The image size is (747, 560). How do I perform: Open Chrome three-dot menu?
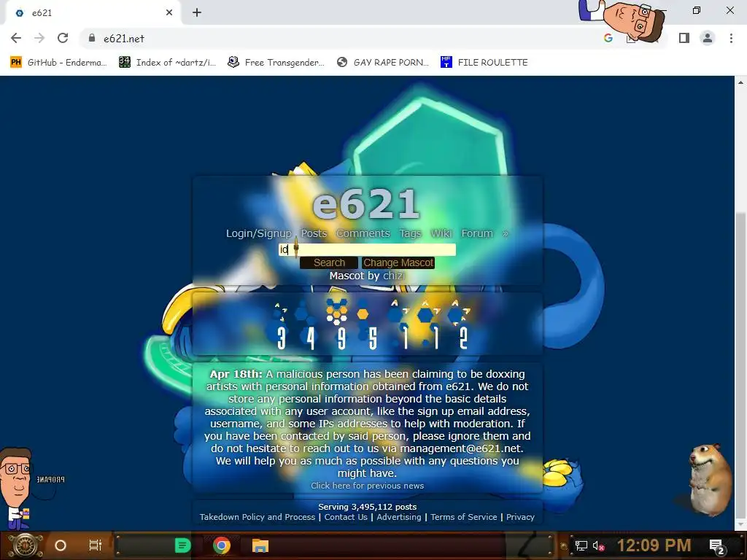731,38
